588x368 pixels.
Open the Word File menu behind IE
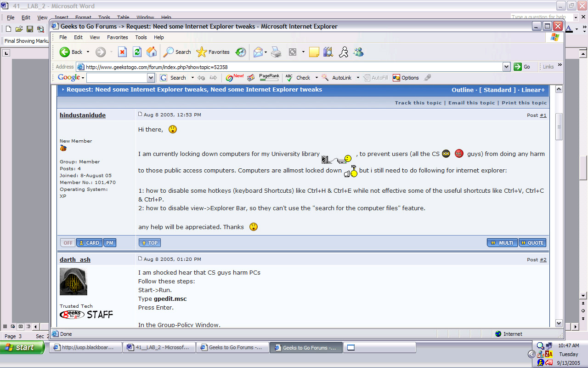pyautogui.click(x=11, y=17)
